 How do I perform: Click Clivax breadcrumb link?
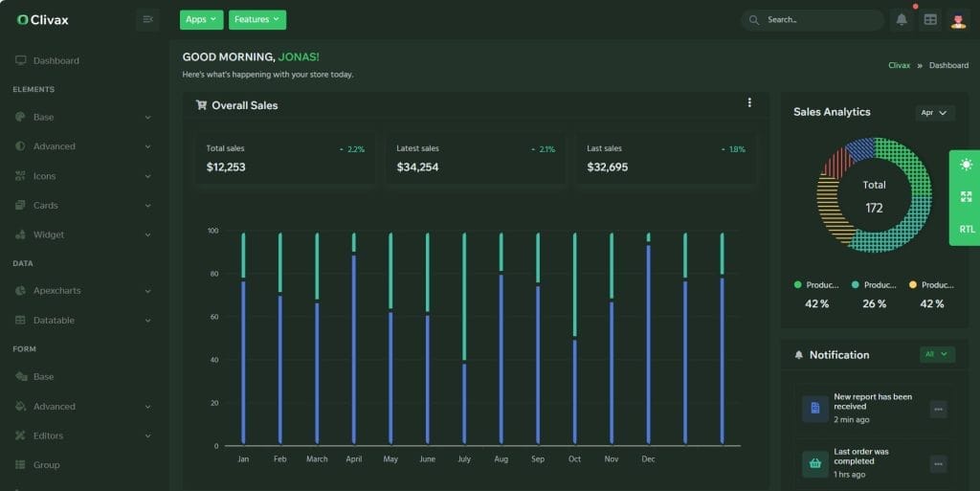pyautogui.click(x=899, y=66)
